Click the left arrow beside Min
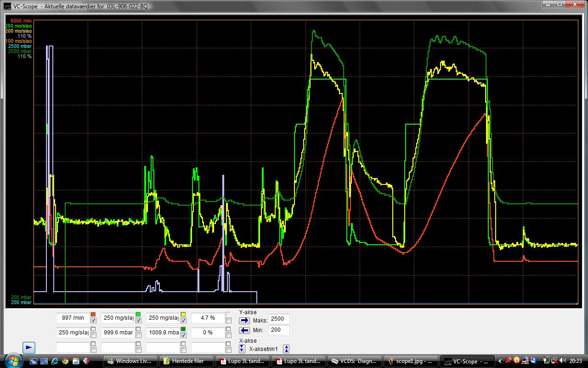The height and width of the screenshot is (368, 588). (245, 330)
